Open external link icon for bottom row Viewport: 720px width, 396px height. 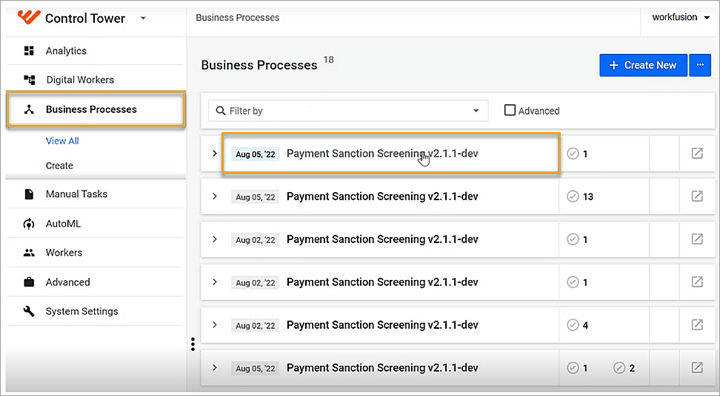[697, 368]
